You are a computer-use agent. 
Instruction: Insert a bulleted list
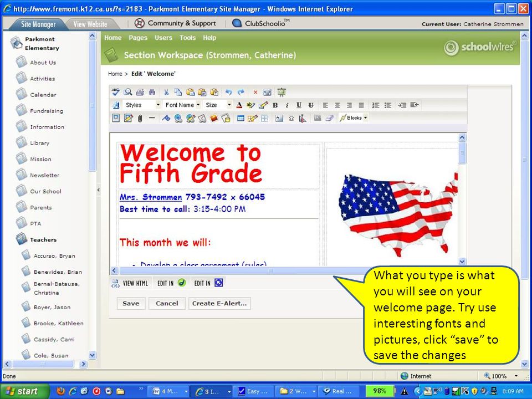point(388,105)
